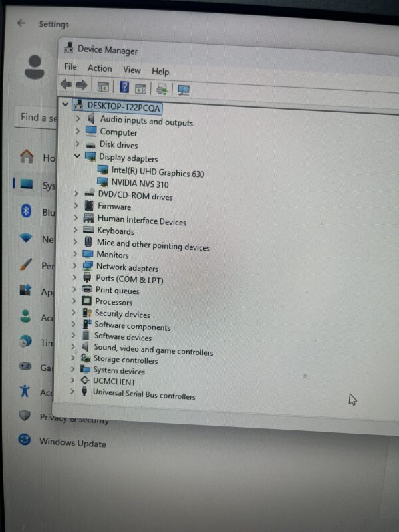Select the Security devices label
Image resolution: width=399 pixels, height=532 pixels.
click(x=122, y=314)
